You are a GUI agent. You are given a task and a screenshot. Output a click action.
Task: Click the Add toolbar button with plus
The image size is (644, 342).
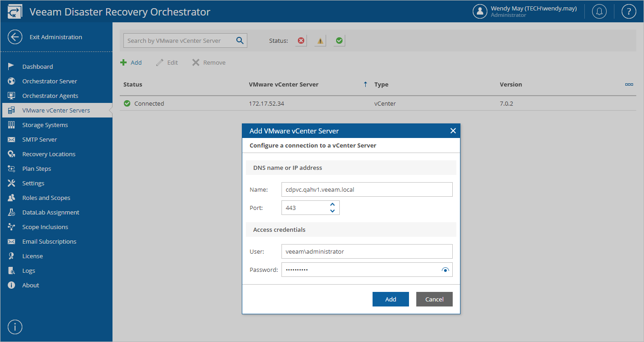coord(131,62)
